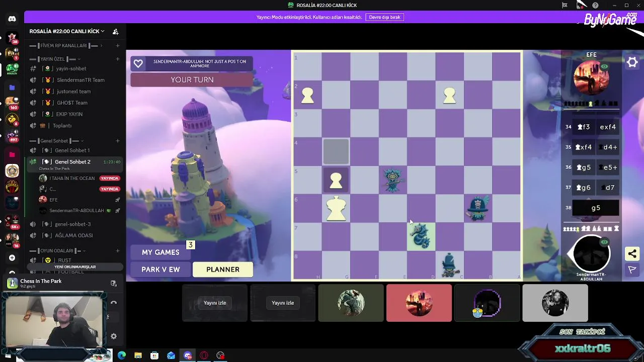Click 'Devre dışı bırak' to disable streamer mode
This screenshot has width=644, height=362.
coord(384,17)
